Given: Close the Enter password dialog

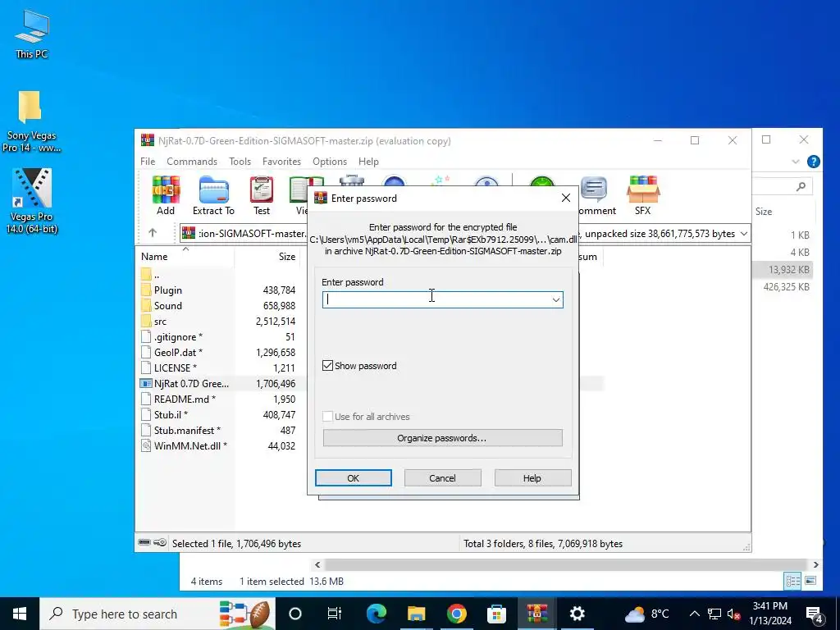Looking at the screenshot, I should tap(566, 199).
